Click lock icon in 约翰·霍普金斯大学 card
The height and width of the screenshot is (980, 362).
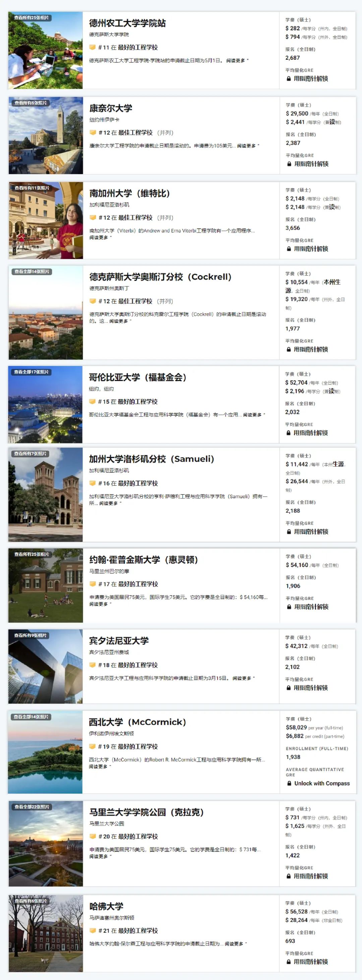click(289, 607)
